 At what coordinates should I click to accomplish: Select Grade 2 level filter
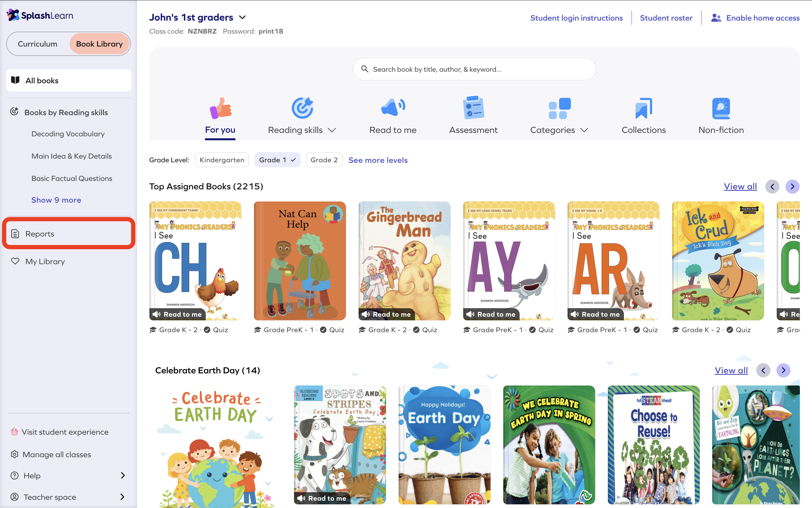324,160
